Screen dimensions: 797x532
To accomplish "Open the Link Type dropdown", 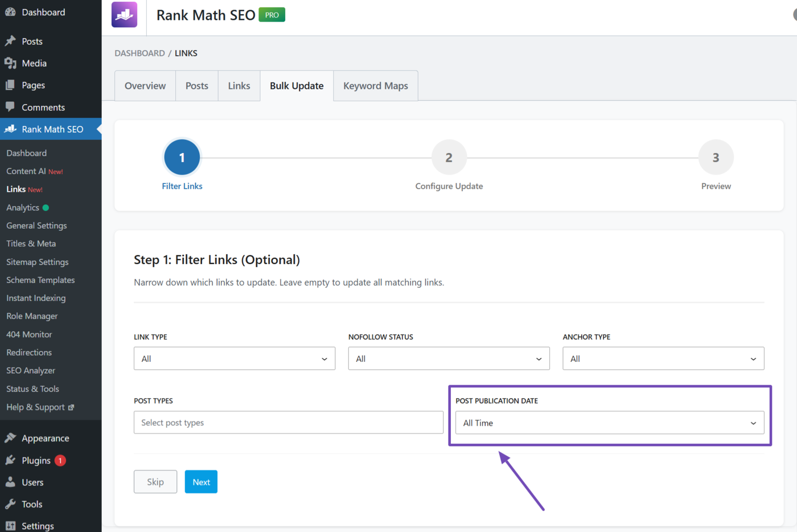I will (x=234, y=358).
